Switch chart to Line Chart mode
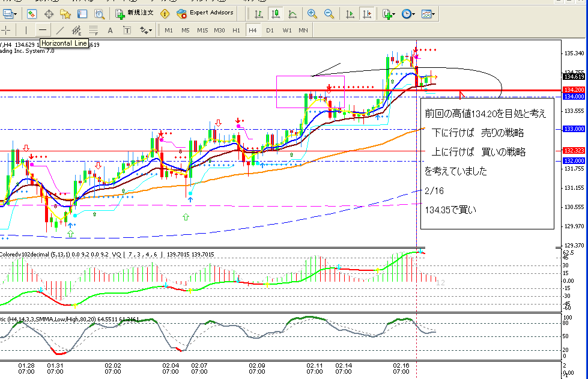Screen dimensions: 588x379 [x=292, y=14]
